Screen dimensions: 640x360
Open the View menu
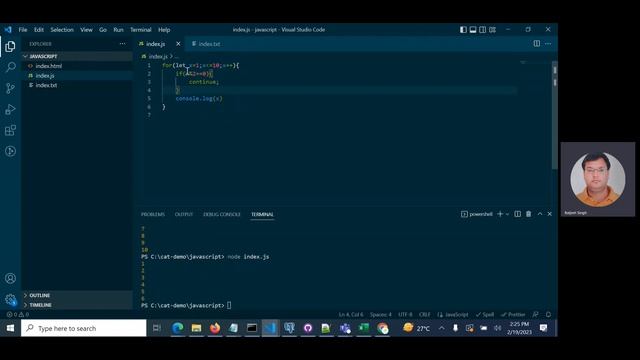86,29
